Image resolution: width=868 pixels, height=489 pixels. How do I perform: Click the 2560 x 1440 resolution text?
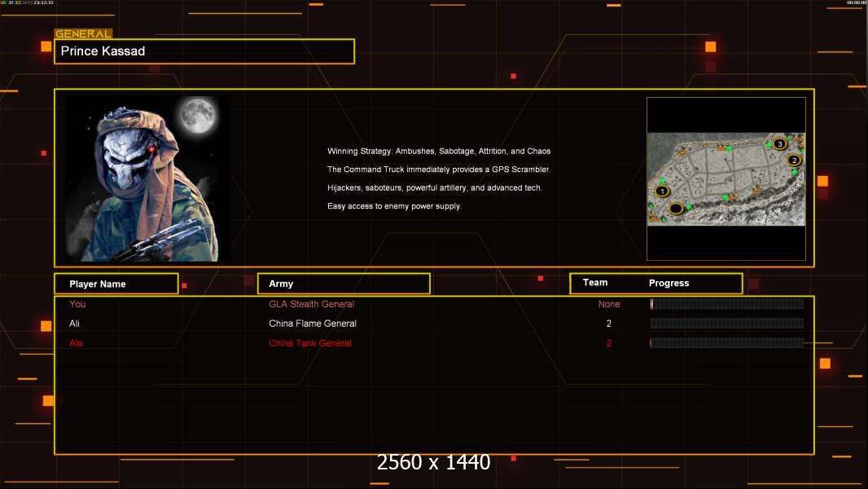(x=433, y=462)
